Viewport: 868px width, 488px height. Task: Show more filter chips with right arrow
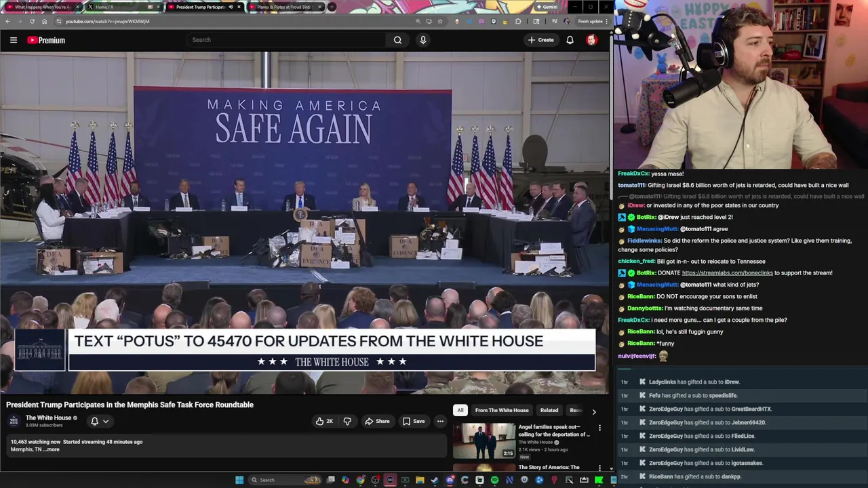pos(594,411)
